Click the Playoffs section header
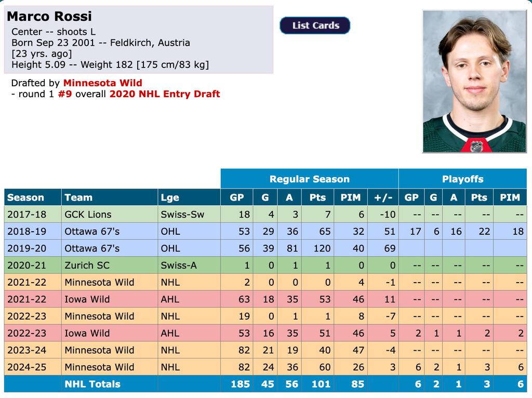 (x=462, y=179)
